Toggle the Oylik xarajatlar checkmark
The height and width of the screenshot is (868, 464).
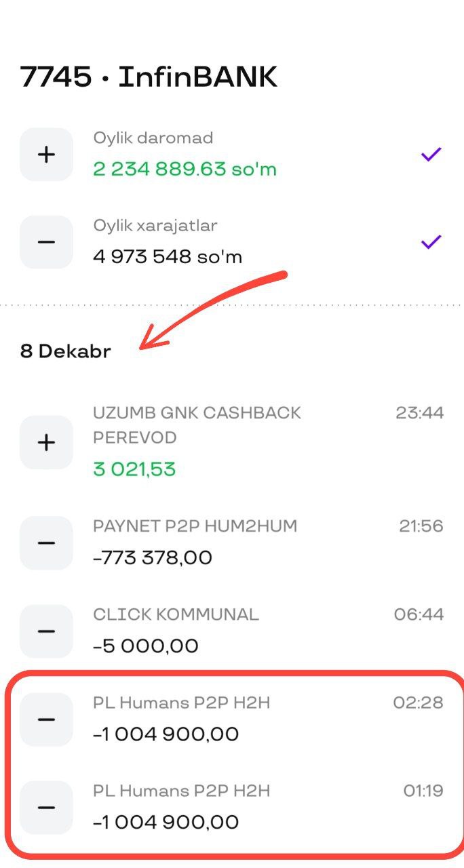(x=431, y=242)
